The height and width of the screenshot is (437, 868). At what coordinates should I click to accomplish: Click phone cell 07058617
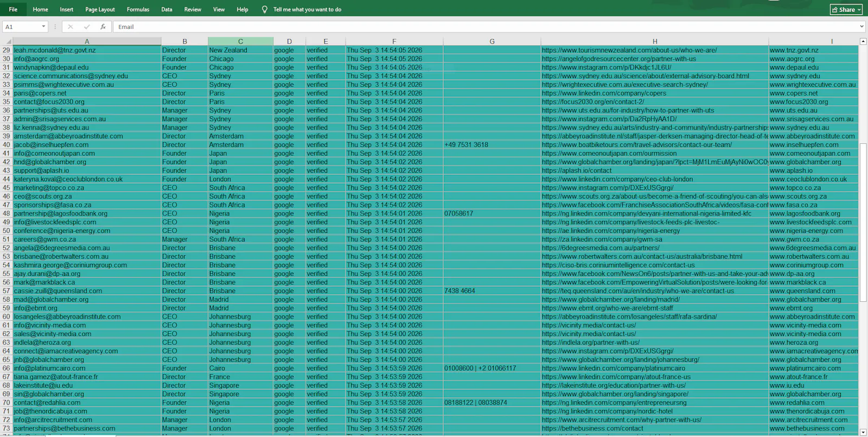[492, 213]
